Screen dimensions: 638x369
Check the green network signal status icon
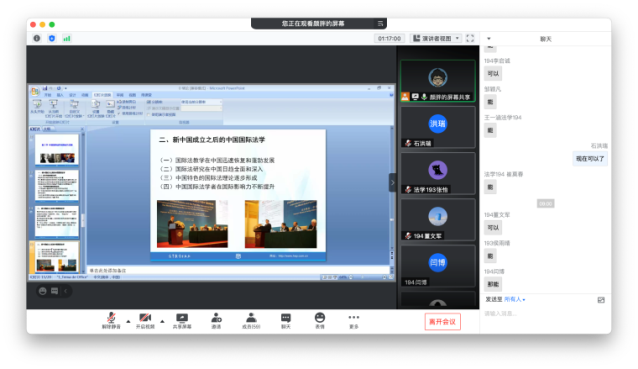click(x=67, y=38)
